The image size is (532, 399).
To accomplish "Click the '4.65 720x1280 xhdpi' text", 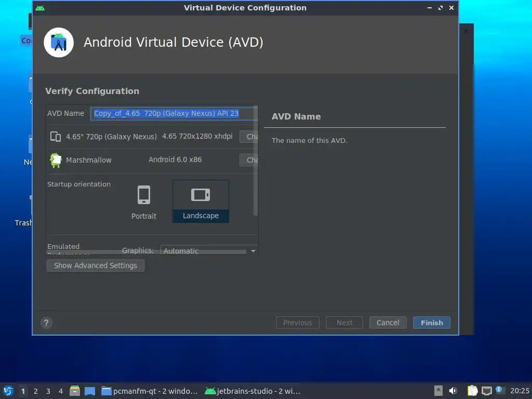I will point(197,136).
